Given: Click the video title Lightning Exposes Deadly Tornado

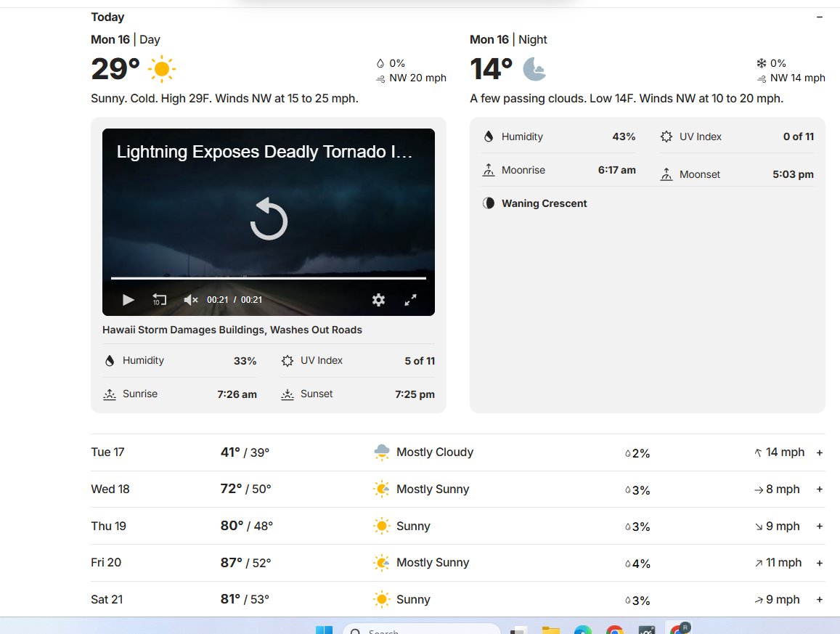Looking at the screenshot, I should 265,152.
